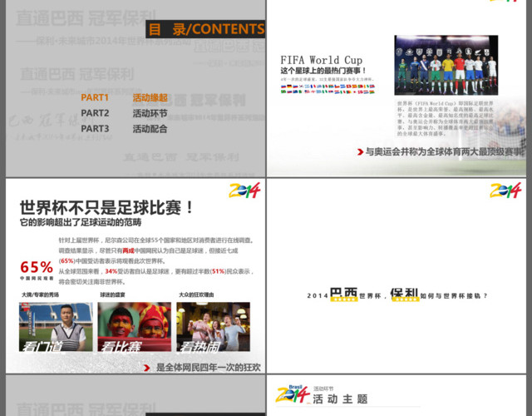This screenshot has width=532, height=416.
Task: Click the row of national flags
Action: click(x=328, y=89)
